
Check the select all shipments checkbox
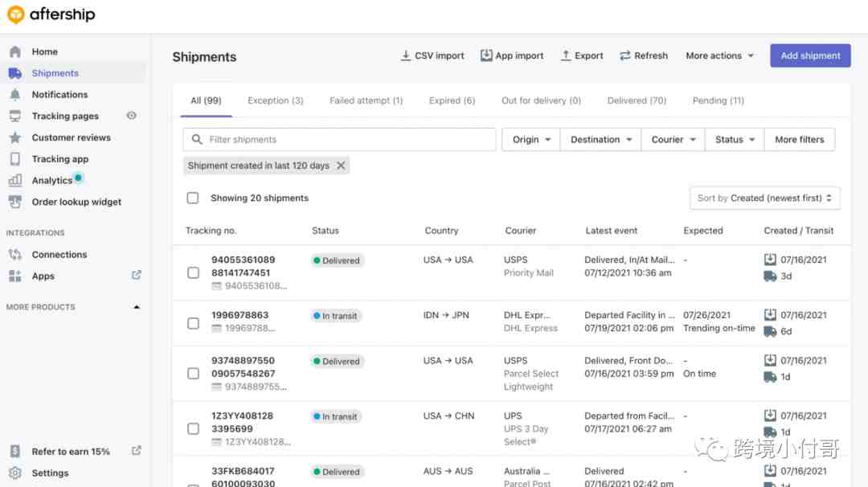pyautogui.click(x=193, y=198)
